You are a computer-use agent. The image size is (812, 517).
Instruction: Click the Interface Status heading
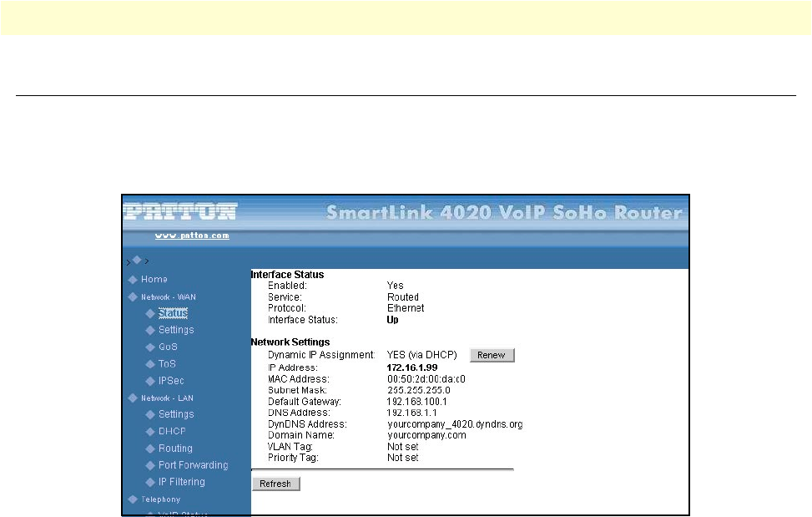287,275
